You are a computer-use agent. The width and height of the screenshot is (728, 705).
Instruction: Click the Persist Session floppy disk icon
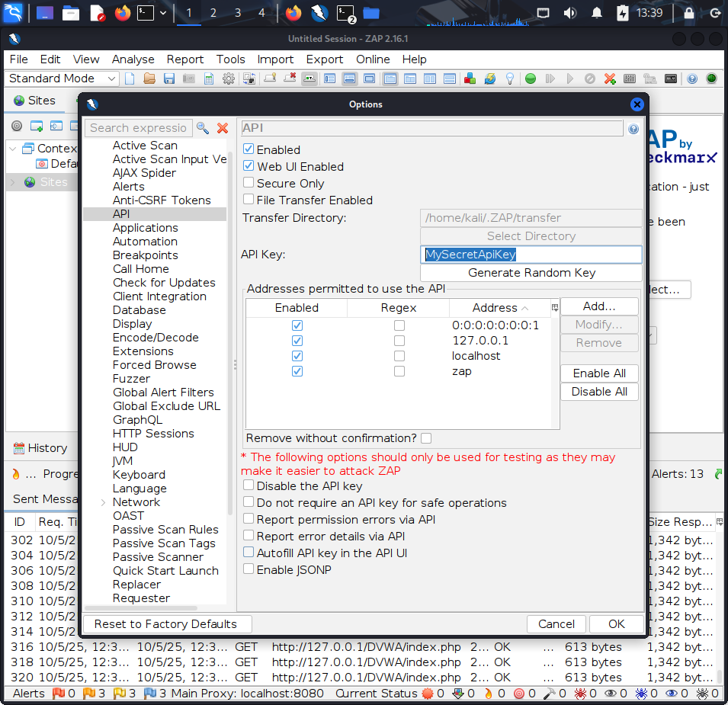[169, 79]
